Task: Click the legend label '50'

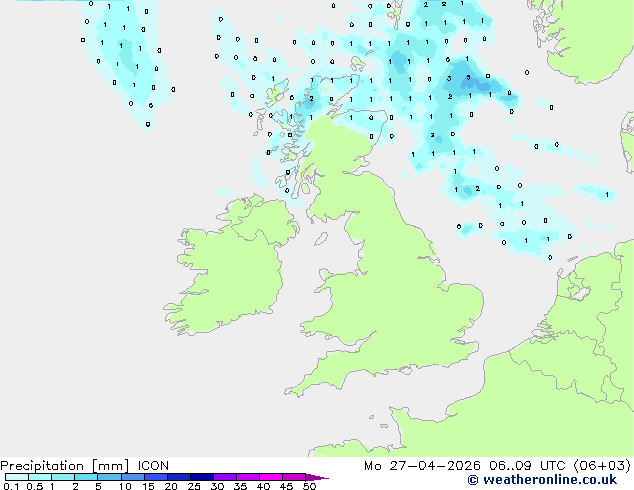Action: tap(309, 486)
